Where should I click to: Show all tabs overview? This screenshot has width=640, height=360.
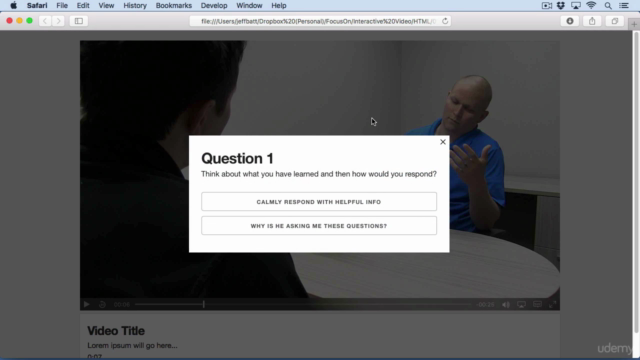(x=615, y=21)
